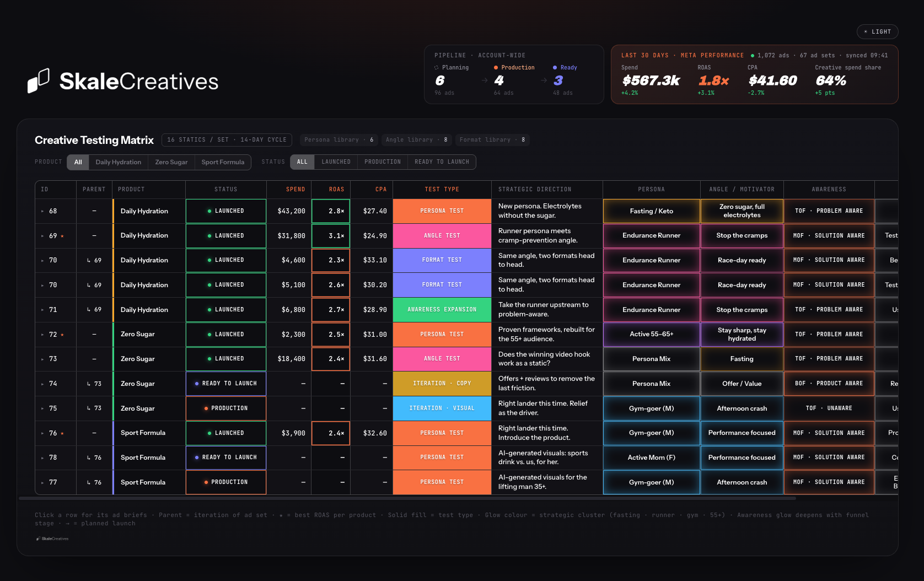Screen dimensions: 924x581
Task: Click the Fasting / Keto persona cell
Action: [x=651, y=211]
